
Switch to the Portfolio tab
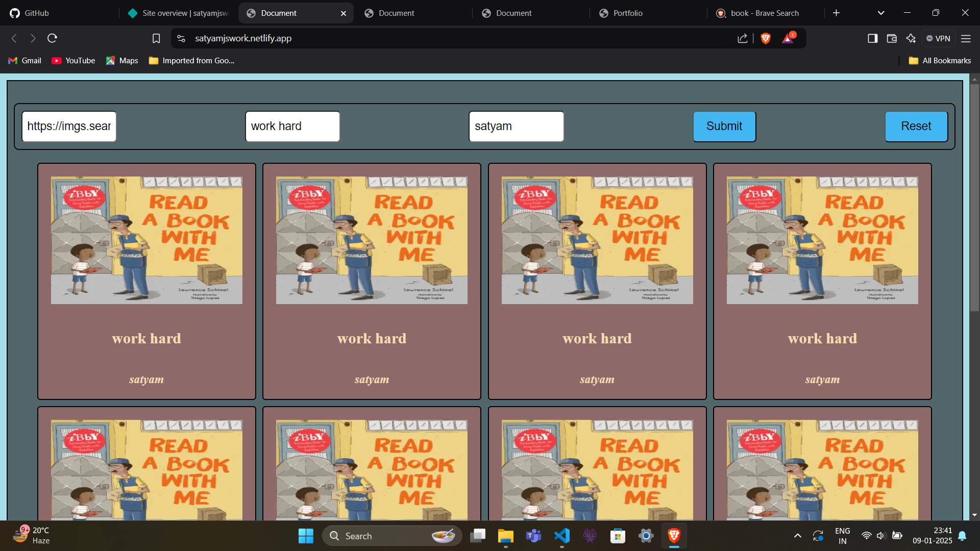[648, 13]
